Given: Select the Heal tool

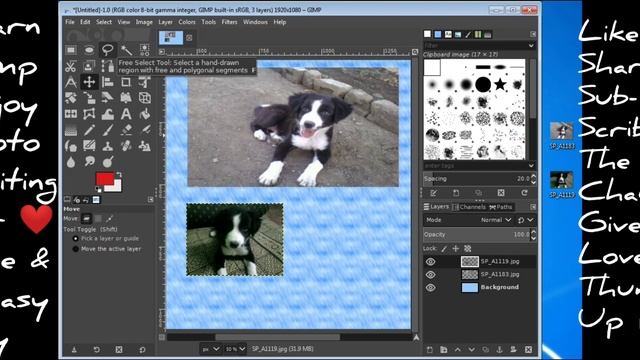Looking at the screenshot, I should pos(126,146).
